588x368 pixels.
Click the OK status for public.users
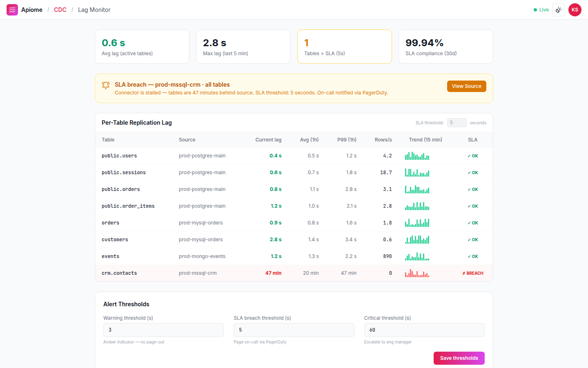pos(473,156)
